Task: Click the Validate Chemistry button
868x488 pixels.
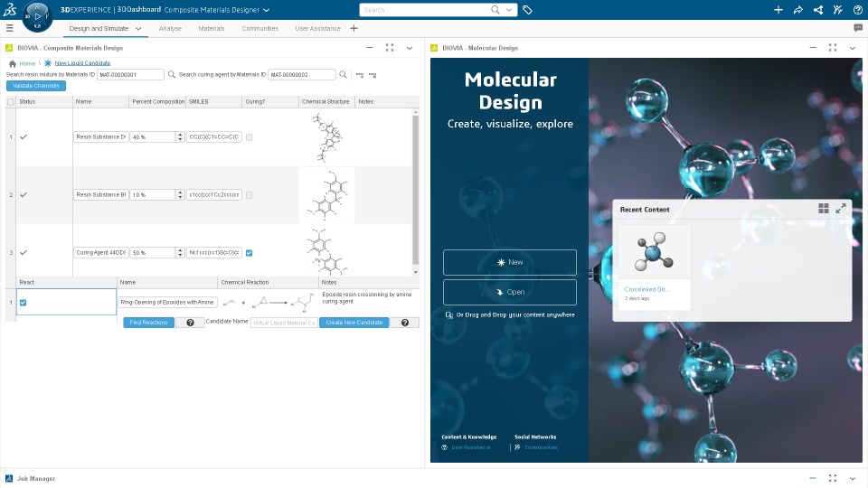Action: point(36,86)
